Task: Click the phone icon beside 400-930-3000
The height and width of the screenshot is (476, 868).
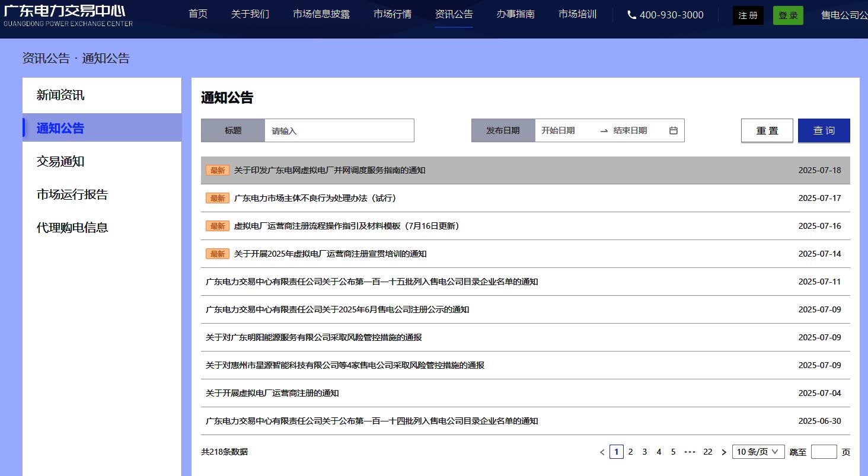Action: click(x=631, y=15)
